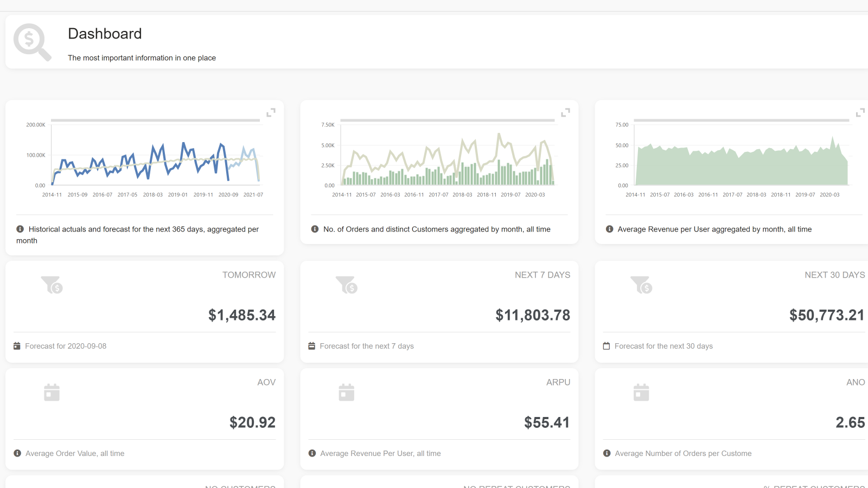Click info icon beside No. of Orders description
The image size is (868, 488).
(x=315, y=229)
